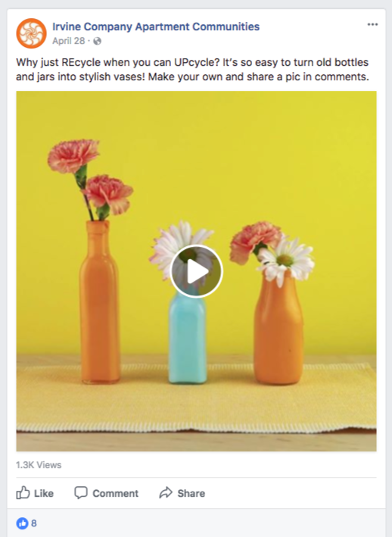Click the tall orange bottle in video
The height and width of the screenshot is (537, 392).
coord(100,301)
